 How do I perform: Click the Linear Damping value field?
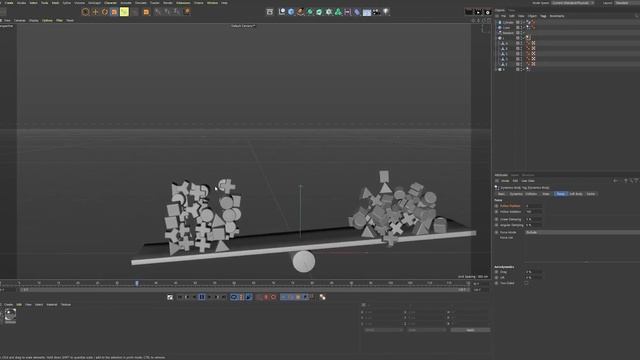(534, 220)
